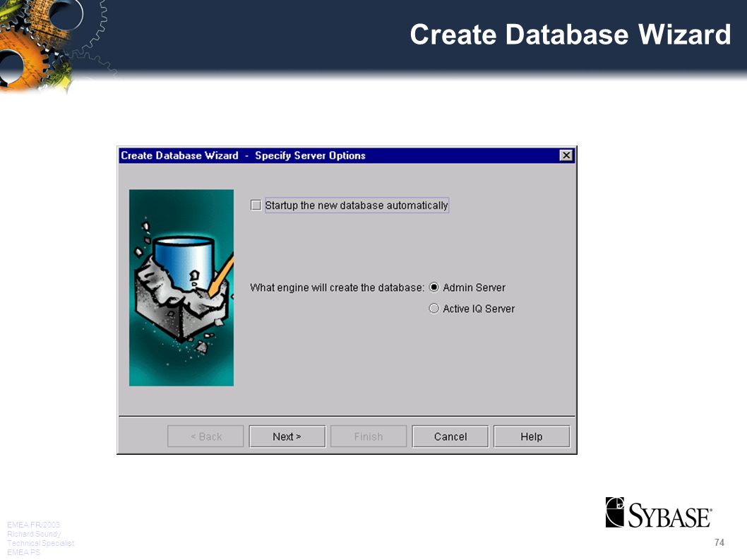This screenshot has width=747, height=560.
Task: Click the Next > button
Action: pos(287,436)
